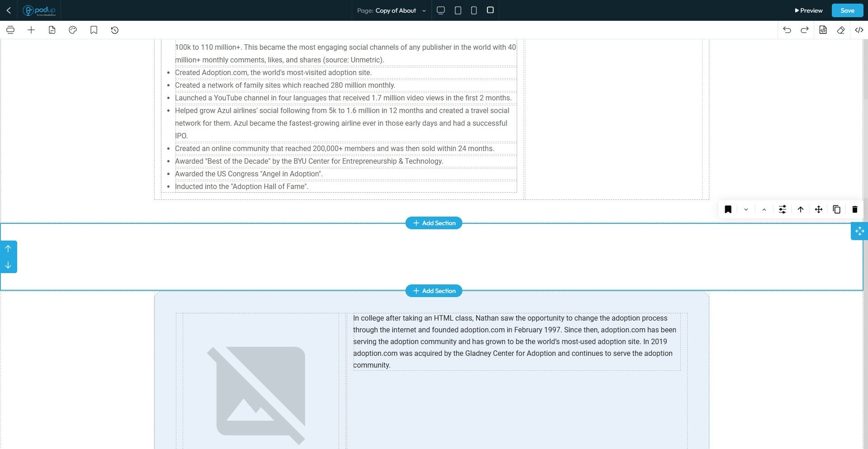Switch to desktop device view
Screen dimensions: 868x449
coord(441,10)
